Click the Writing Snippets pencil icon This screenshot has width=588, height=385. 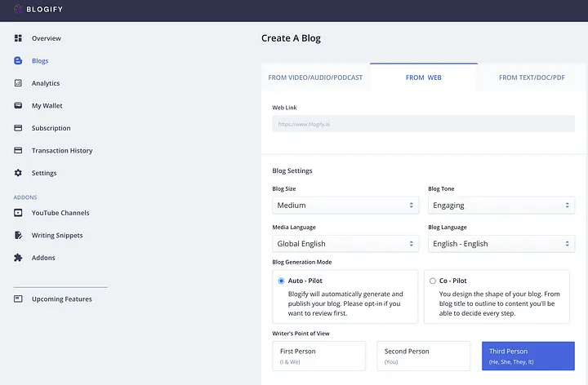[x=18, y=235]
